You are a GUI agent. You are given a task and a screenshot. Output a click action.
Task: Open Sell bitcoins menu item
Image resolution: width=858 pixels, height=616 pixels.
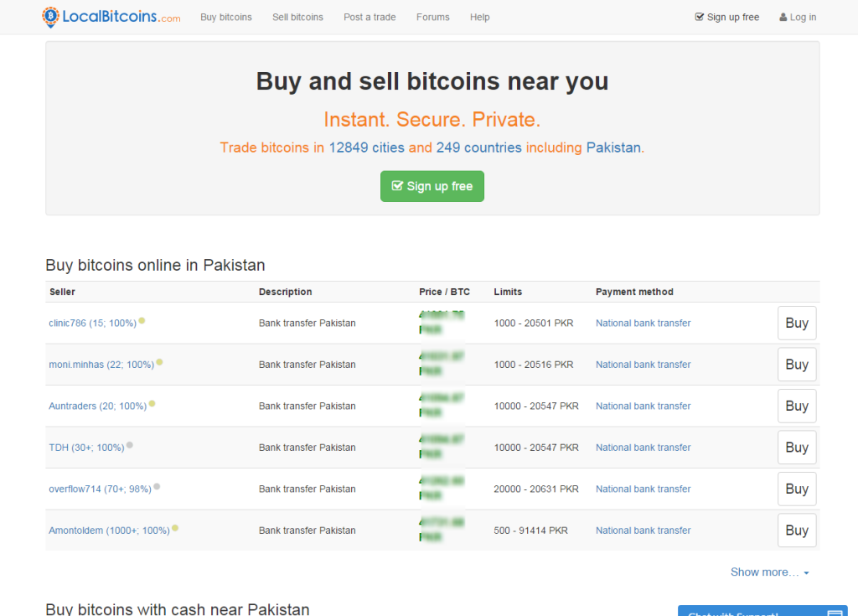(297, 17)
